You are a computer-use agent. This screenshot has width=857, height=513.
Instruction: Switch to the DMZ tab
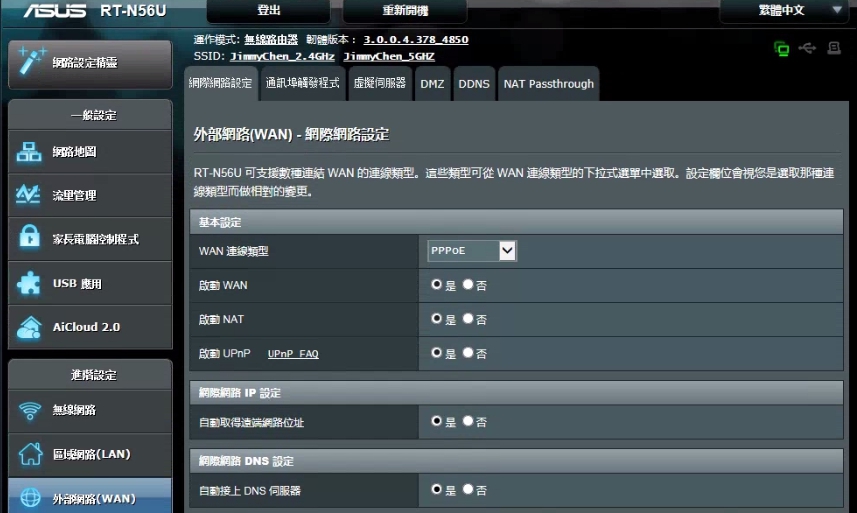(x=432, y=84)
